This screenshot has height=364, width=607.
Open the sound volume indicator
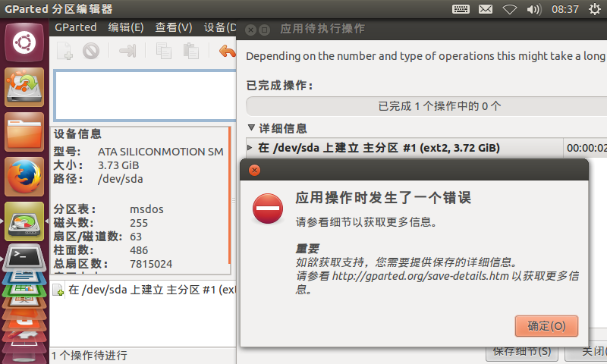tap(534, 9)
